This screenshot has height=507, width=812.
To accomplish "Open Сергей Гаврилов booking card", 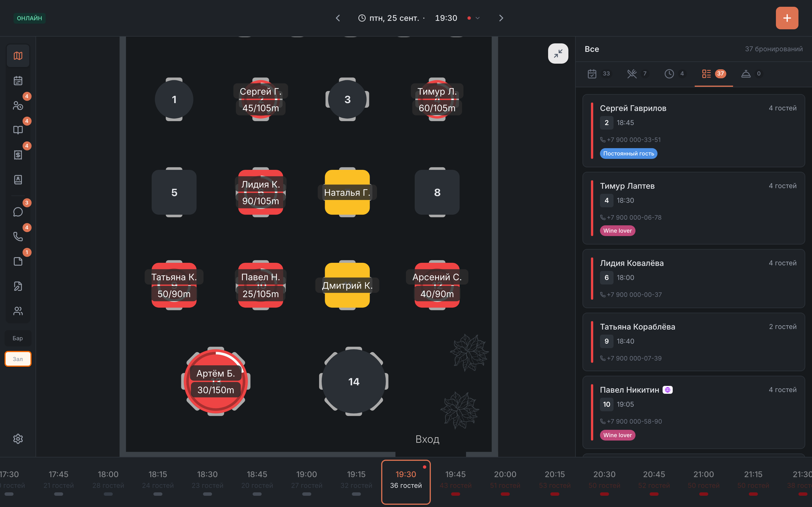I will [x=694, y=131].
